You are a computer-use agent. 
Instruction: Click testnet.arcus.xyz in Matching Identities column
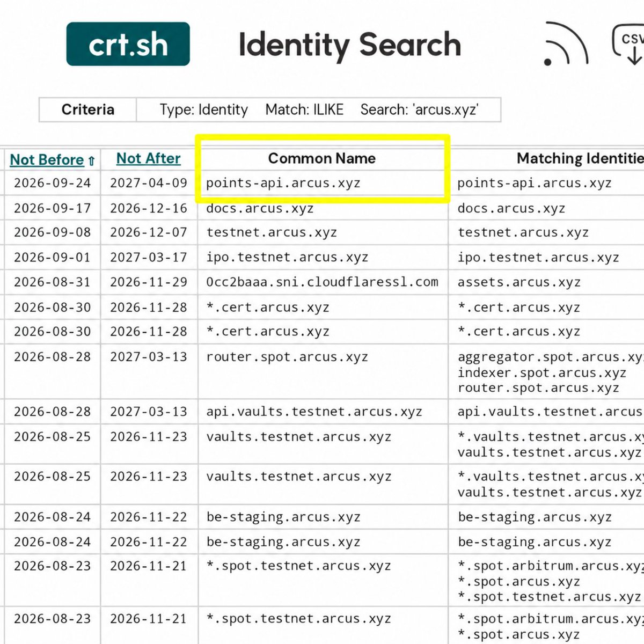click(523, 232)
